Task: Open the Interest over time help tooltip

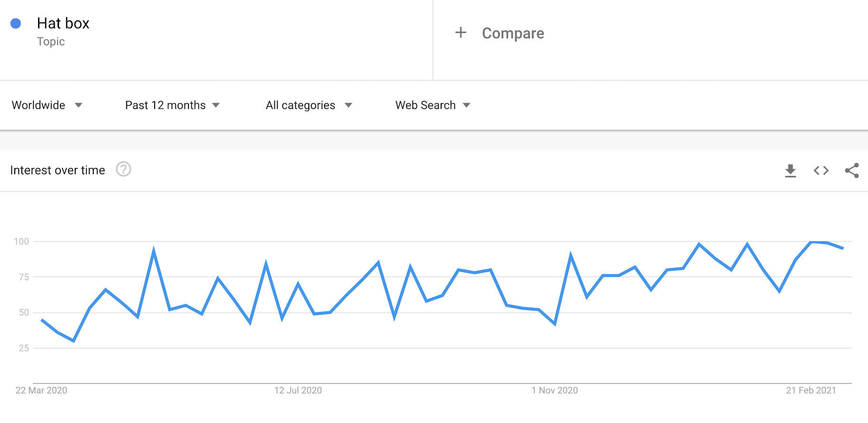Action: click(x=123, y=170)
